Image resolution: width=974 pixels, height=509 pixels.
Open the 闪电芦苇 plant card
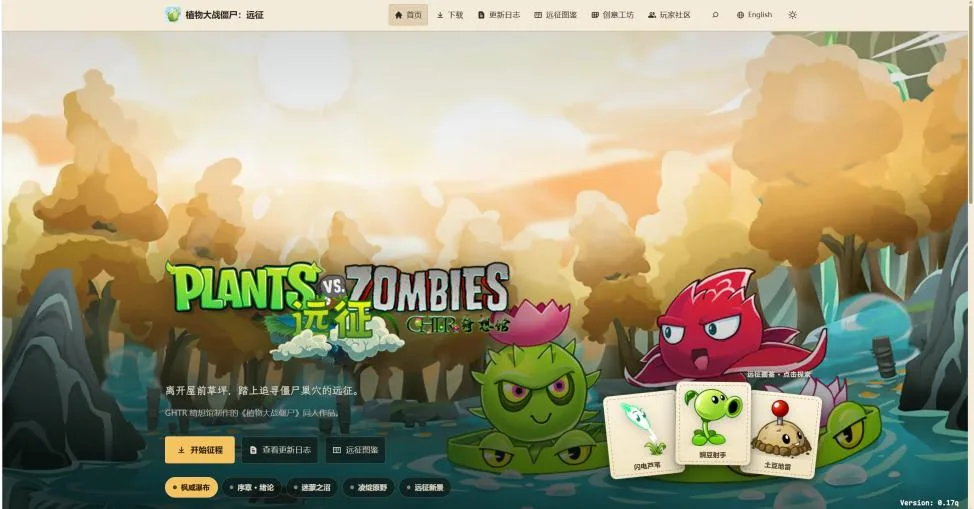pos(643,434)
